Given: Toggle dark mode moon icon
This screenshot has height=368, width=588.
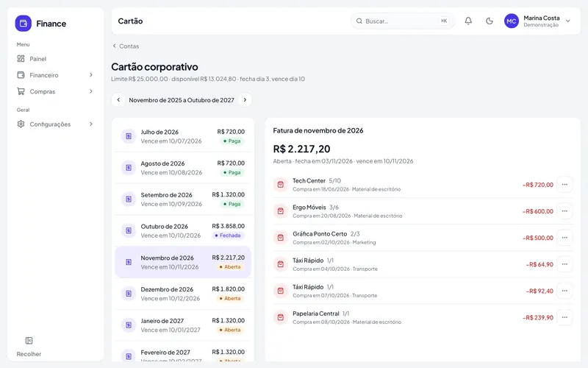Looking at the screenshot, I should pos(490,21).
